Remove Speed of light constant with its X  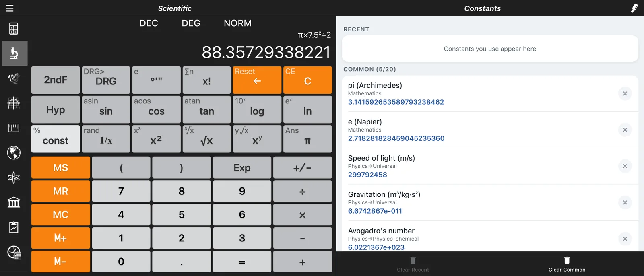(625, 166)
